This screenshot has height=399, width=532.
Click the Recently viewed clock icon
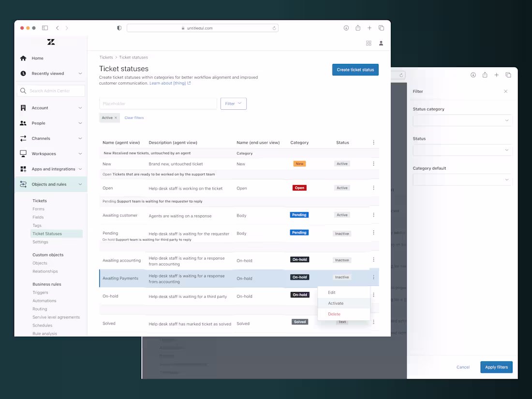23,73
